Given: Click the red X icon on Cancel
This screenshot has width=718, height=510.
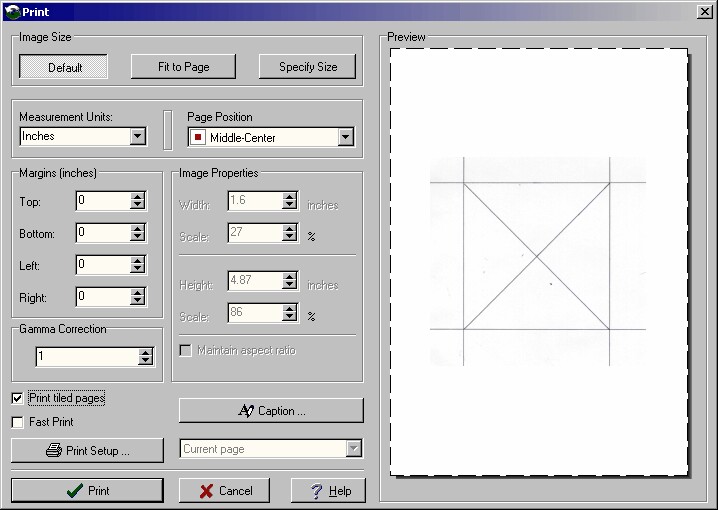Looking at the screenshot, I should 207,491.
